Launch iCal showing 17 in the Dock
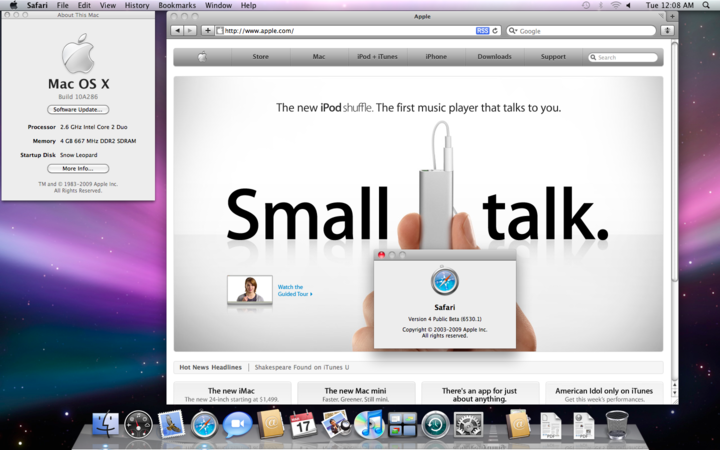 [303, 424]
